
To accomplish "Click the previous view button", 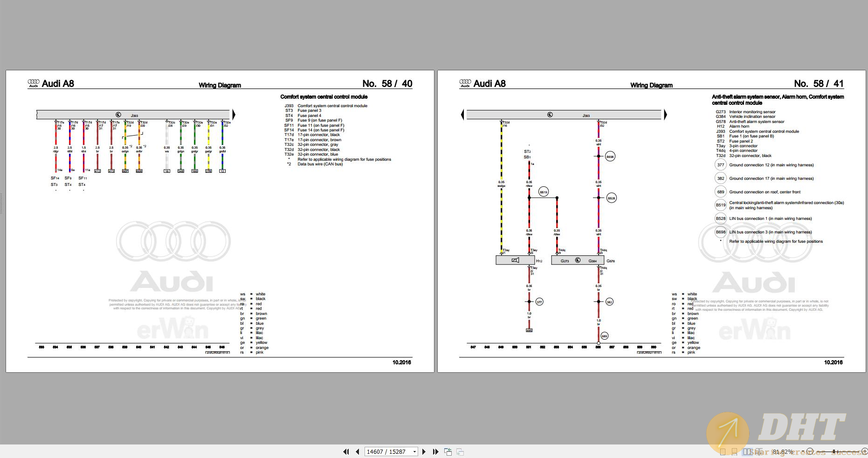I will [448, 451].
